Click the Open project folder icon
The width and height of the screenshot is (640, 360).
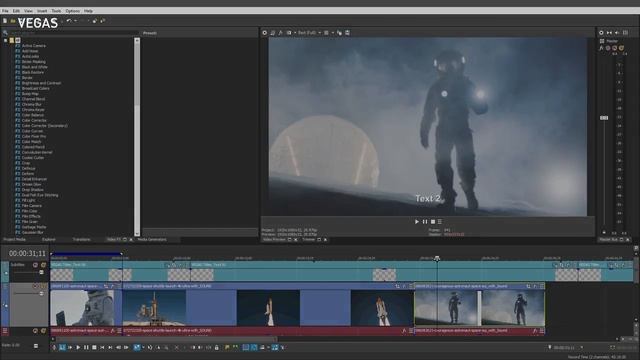(x=13, y=21)
